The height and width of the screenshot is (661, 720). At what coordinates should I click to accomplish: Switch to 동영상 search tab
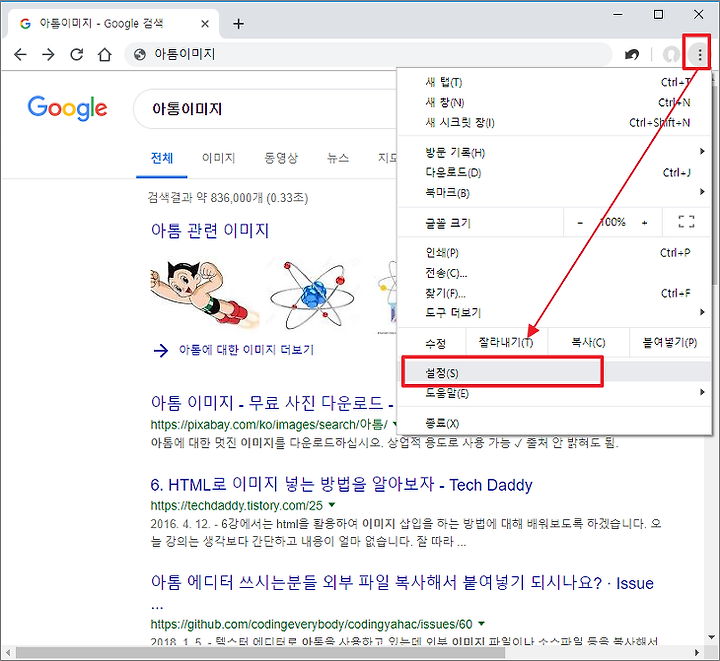pos(281,158)
